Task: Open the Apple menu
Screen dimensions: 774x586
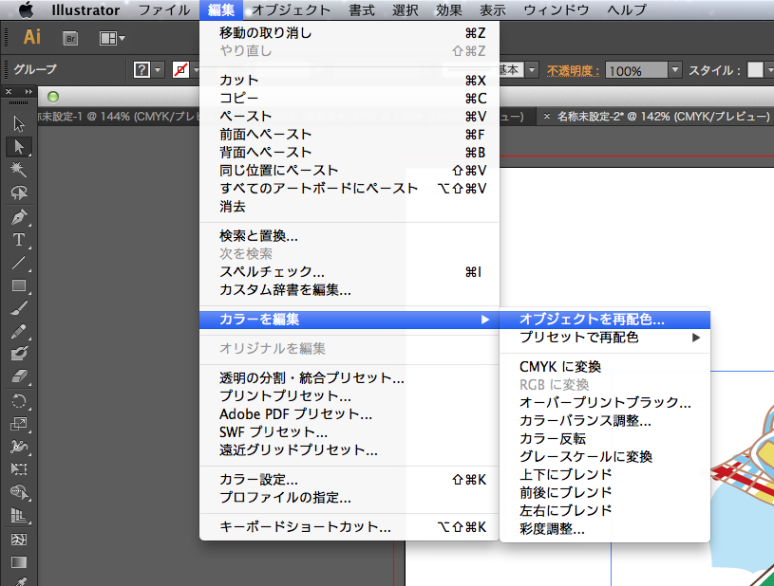Action: (x=26, y=10)
